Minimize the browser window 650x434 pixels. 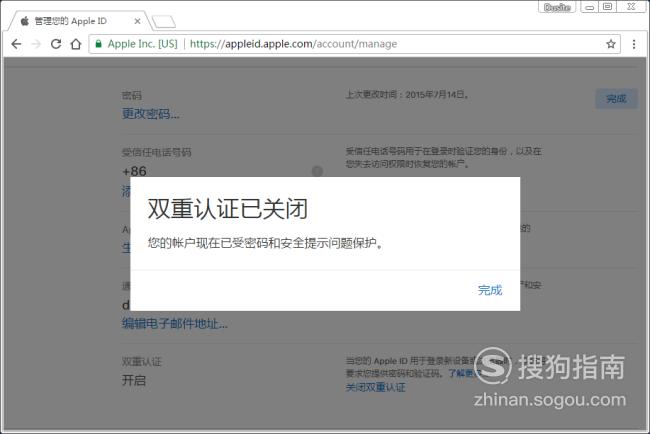pyautogui.click(x=589, y=7)
